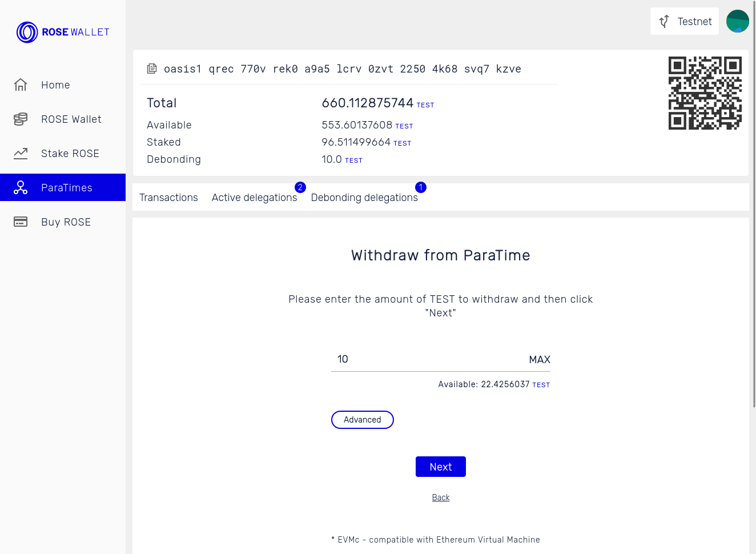Open the account avatar in the top-right corner

737,21
